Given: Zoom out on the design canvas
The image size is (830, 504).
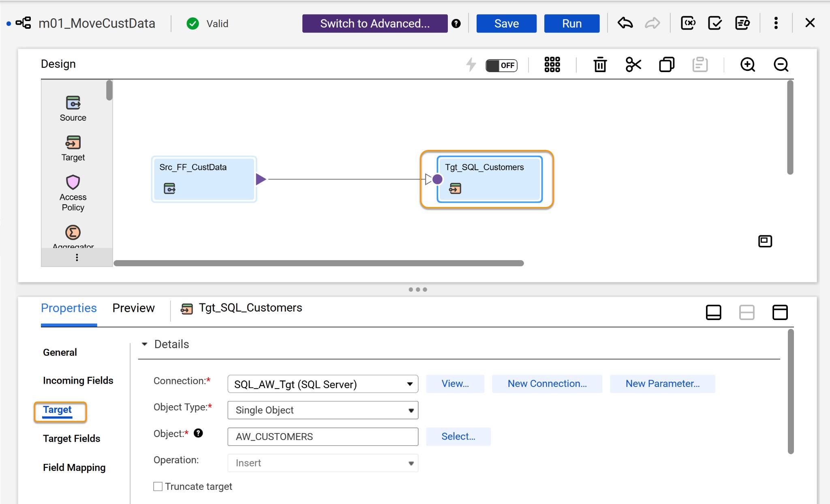Looking at the screenshot, I should tap(781, 64).
